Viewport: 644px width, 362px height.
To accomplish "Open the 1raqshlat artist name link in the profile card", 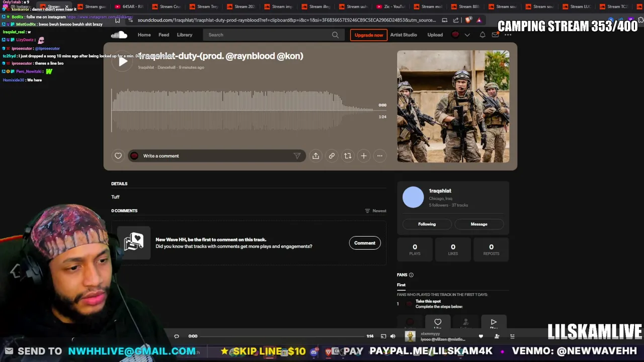I will point(440,191).
